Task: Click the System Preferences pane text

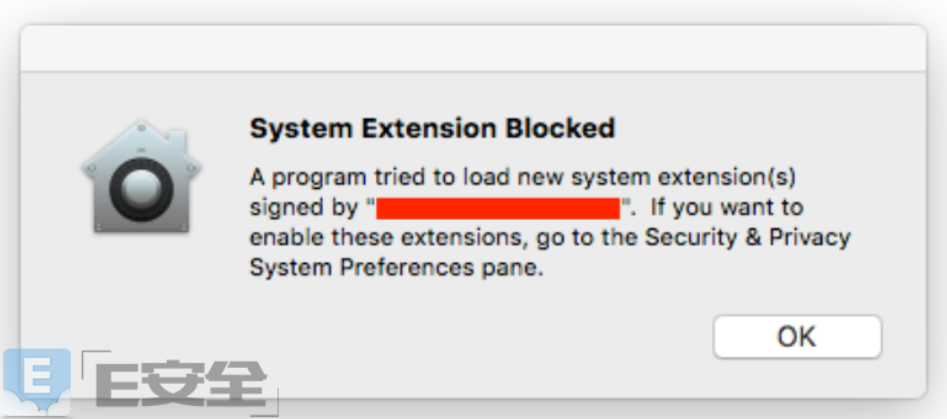Action: (397, 267)
